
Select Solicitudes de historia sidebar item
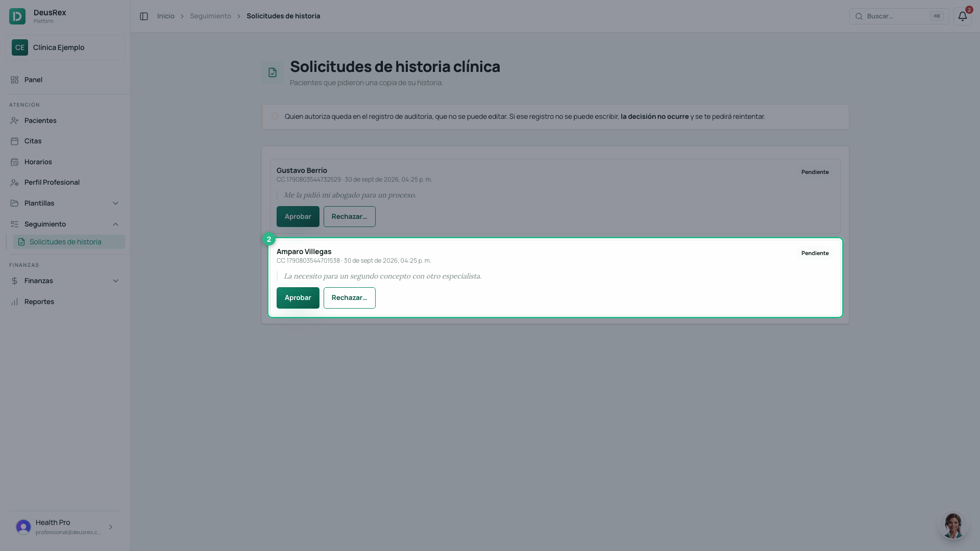pyautogui.click(x=69, y=242)
